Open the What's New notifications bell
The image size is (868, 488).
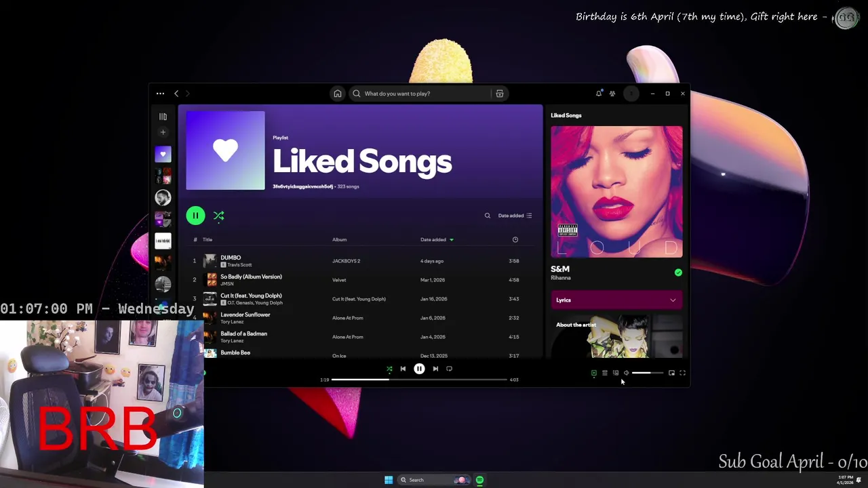[598, 94]
